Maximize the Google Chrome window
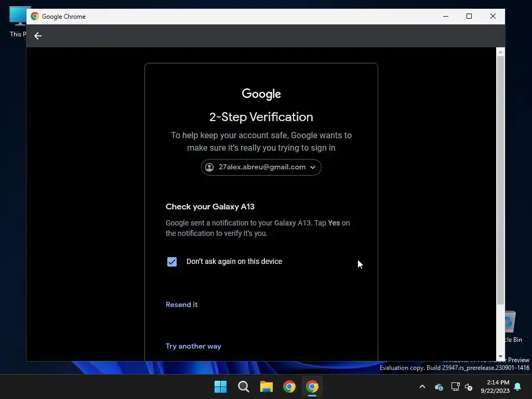Image resolution: width=532 pixels, height=399 pixels. point(469,16)
